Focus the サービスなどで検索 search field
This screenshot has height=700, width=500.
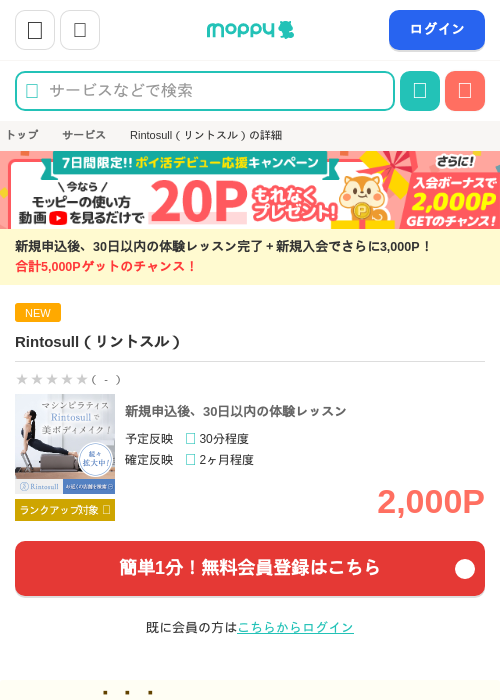205,91
